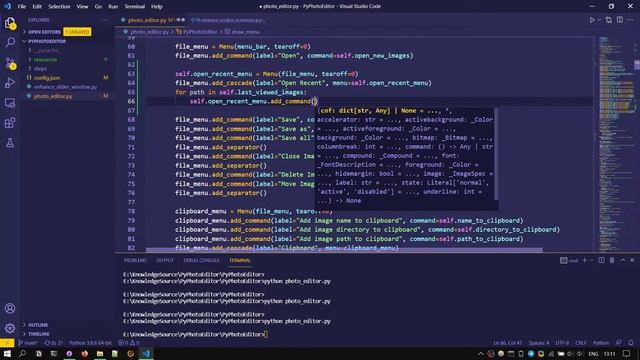The width and height of the screenshot is (640, 360).
Task: Expand the steps folder
Action: click(40, 69)
